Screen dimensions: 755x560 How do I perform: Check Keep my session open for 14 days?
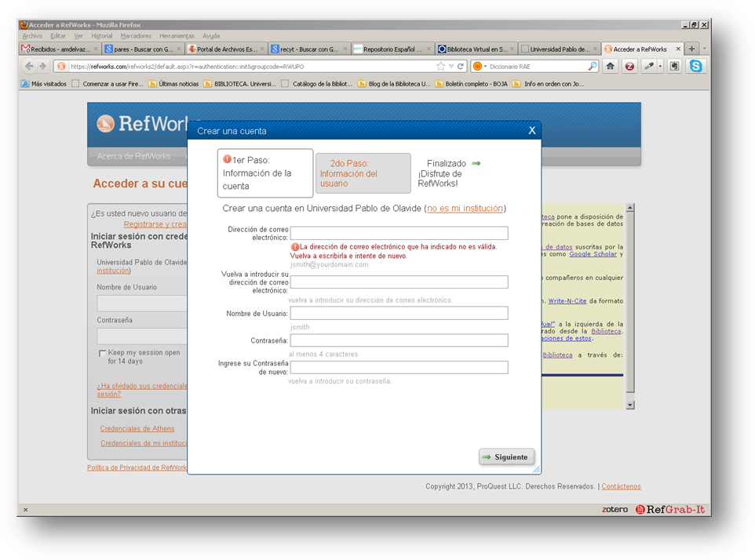tap(102, 354)
